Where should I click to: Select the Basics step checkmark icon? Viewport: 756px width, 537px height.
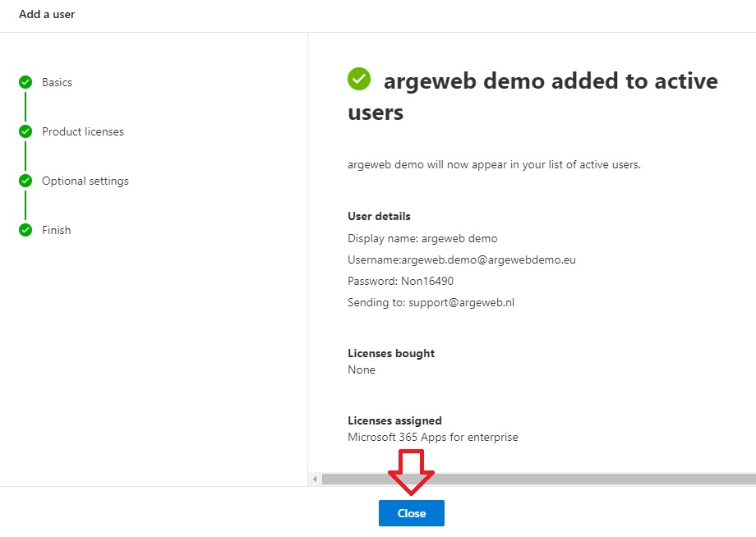pyautogui.click(x=25, y=82)
